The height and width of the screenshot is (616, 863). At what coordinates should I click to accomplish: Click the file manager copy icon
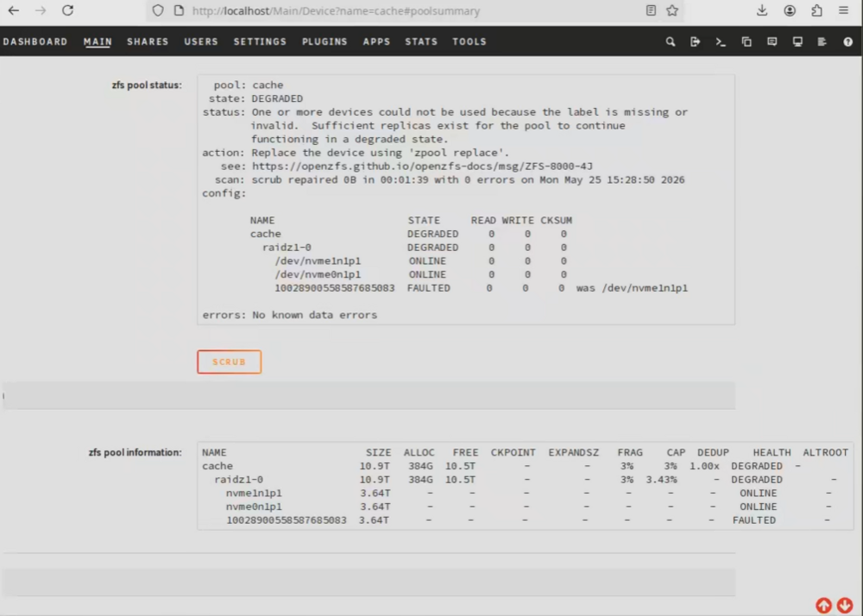pos(746,41)
